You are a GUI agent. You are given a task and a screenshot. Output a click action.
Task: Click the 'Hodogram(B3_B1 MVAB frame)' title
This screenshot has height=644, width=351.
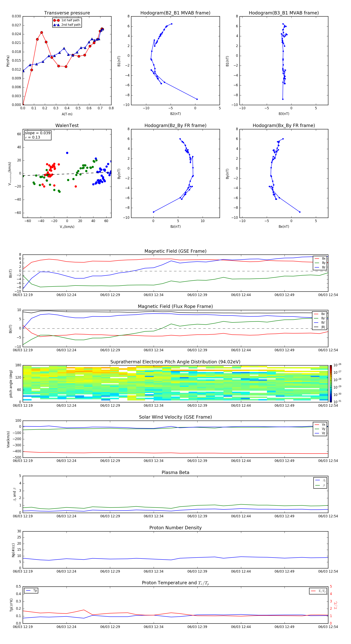(x=284, y=13)
